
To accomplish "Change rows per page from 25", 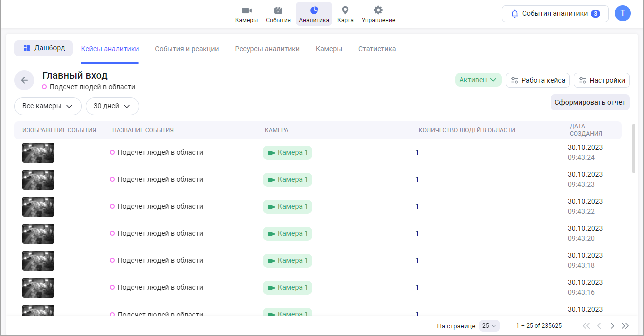I will (489, 326).
